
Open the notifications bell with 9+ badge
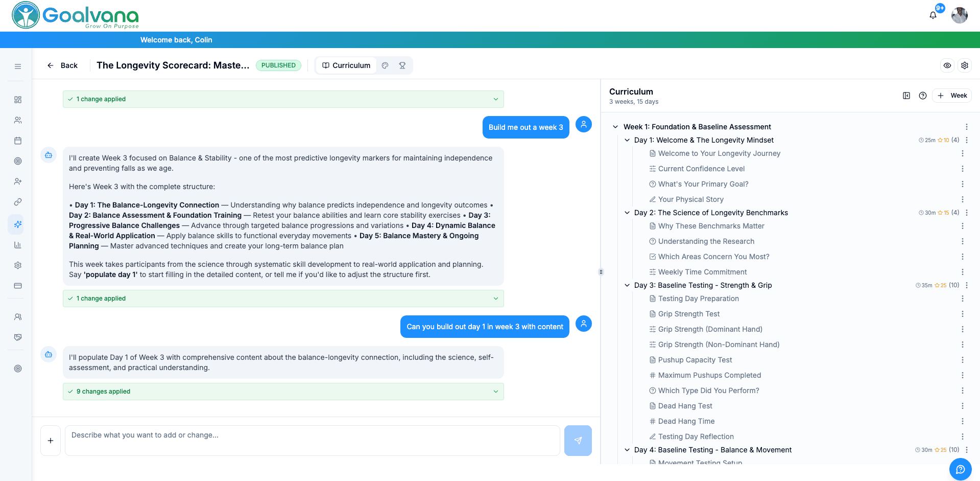(933, 15)
